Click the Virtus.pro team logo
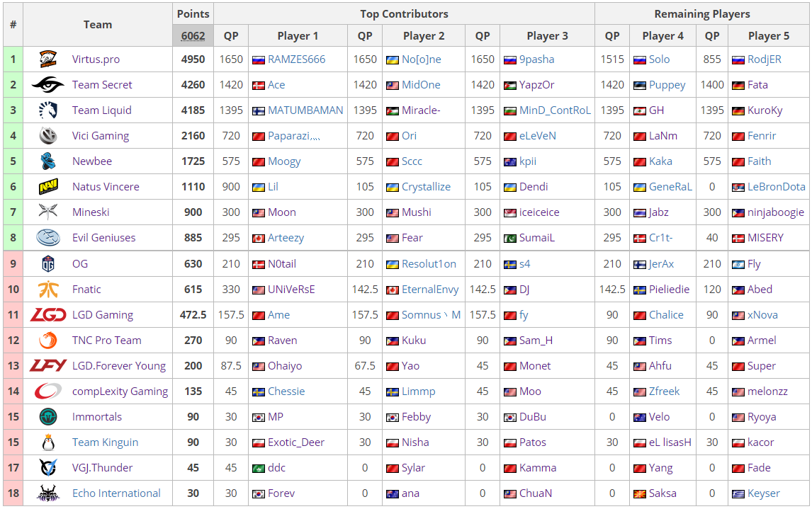 [x=48, y=59]
